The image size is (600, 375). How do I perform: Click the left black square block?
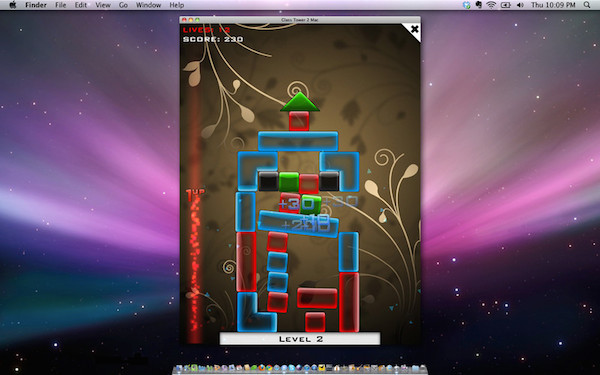(268, 181)
